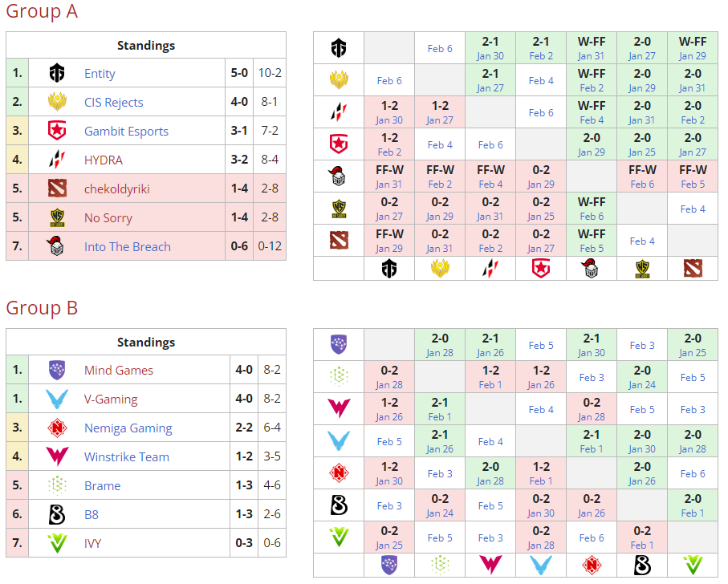Click the Group B section heading
This screenshot has height=584, width=728.
tap(42, 308)
